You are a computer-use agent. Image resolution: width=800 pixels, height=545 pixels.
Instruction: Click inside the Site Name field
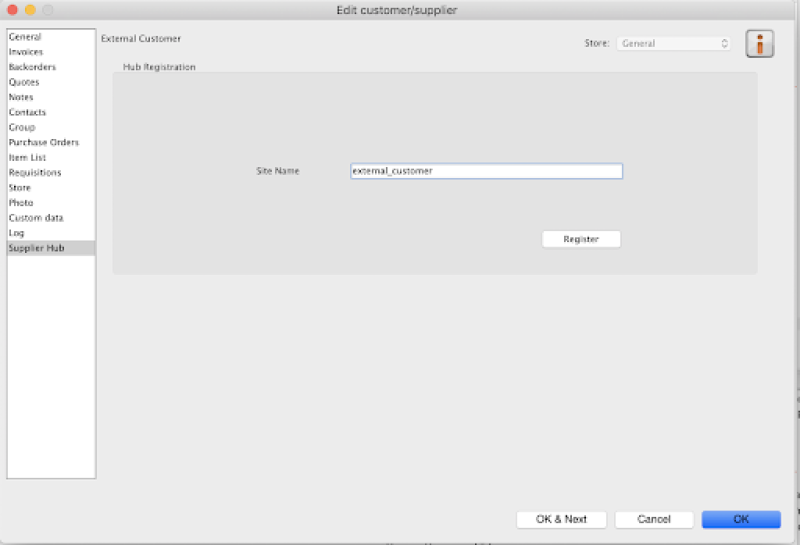click(x=486, y=171)
